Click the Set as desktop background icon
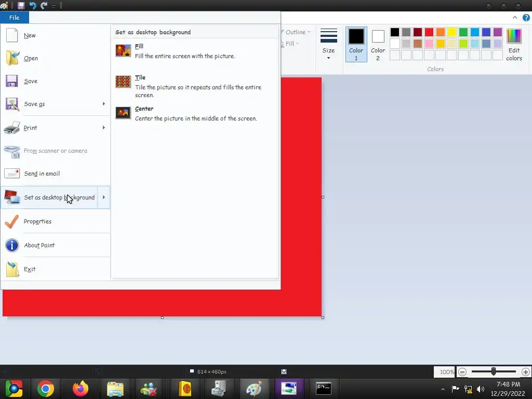 coord(12,197)
